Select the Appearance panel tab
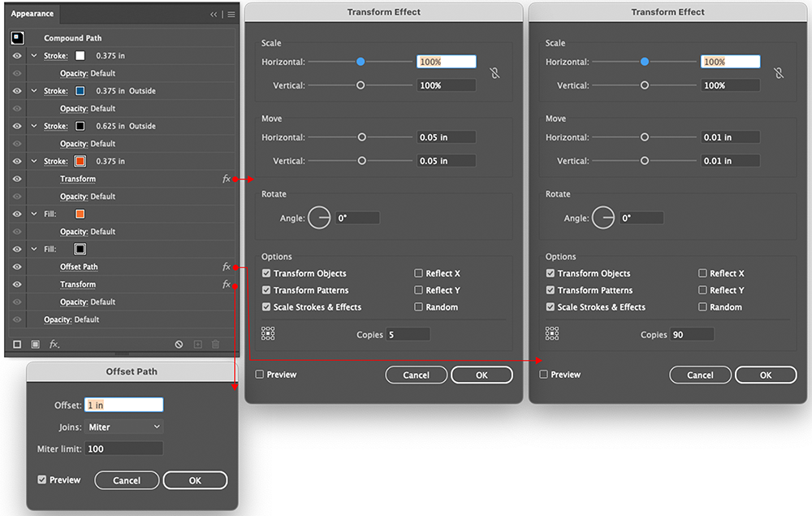812x516 pixels. [x=32, y=14]
